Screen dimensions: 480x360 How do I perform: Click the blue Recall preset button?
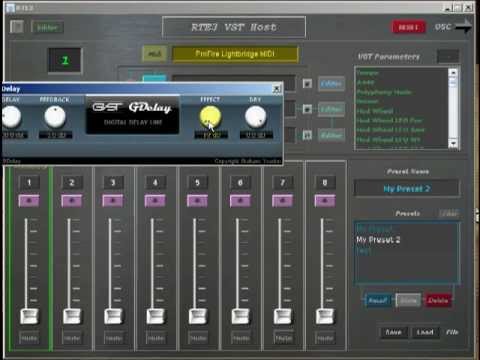378,300
